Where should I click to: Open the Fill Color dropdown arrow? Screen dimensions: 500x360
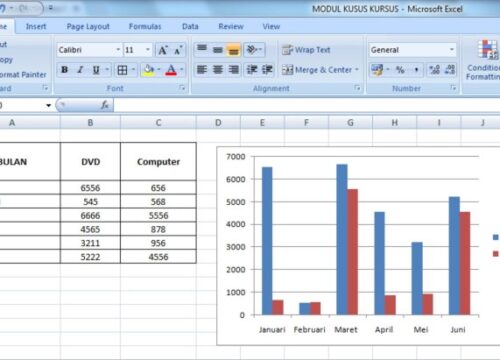pyautogui.click(x=159, y=70)
